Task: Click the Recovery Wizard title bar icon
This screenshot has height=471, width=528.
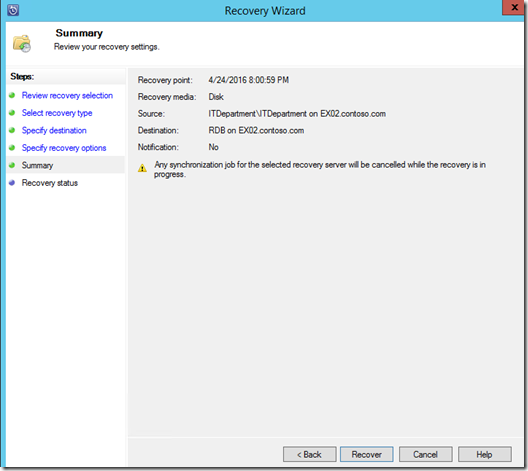Action: (x=13, y=10)
